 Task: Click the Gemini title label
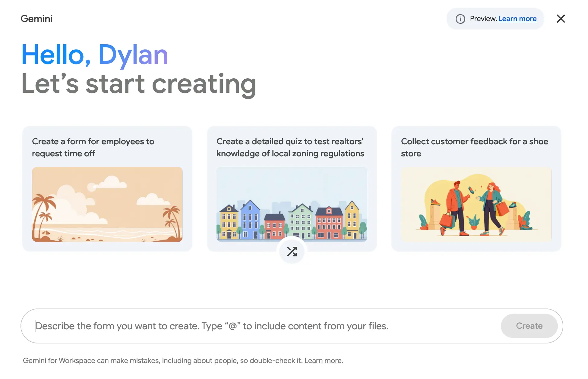click(36, 19)
